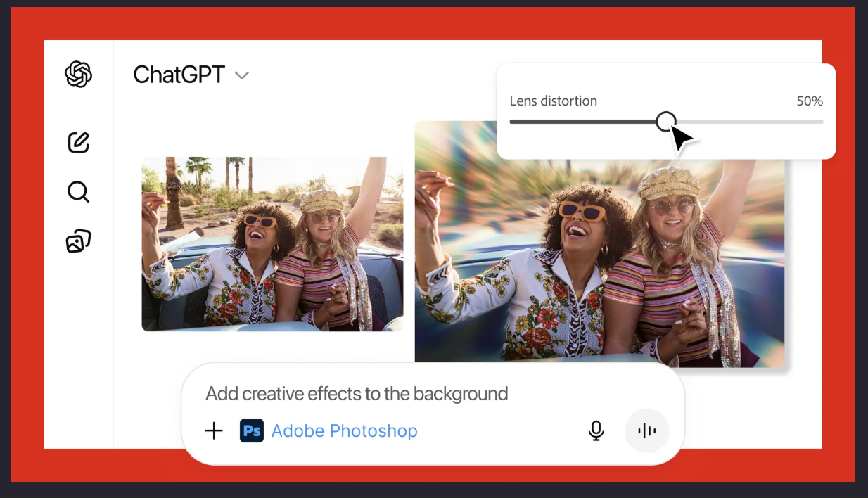The height and width of the screenshot is (498, 868).
Task: Start a new chat with the pencil icon
Action: coord(78,142)
